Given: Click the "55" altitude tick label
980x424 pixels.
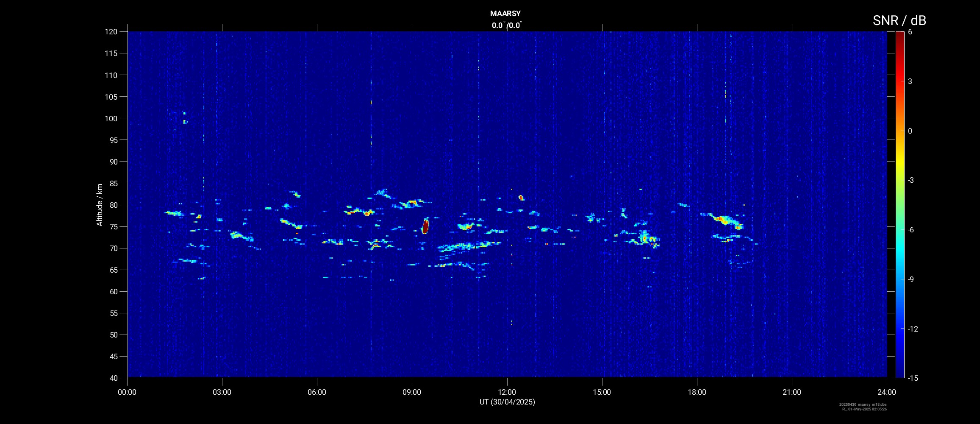Looking at the screenshot, I should [x=113, y=313].
